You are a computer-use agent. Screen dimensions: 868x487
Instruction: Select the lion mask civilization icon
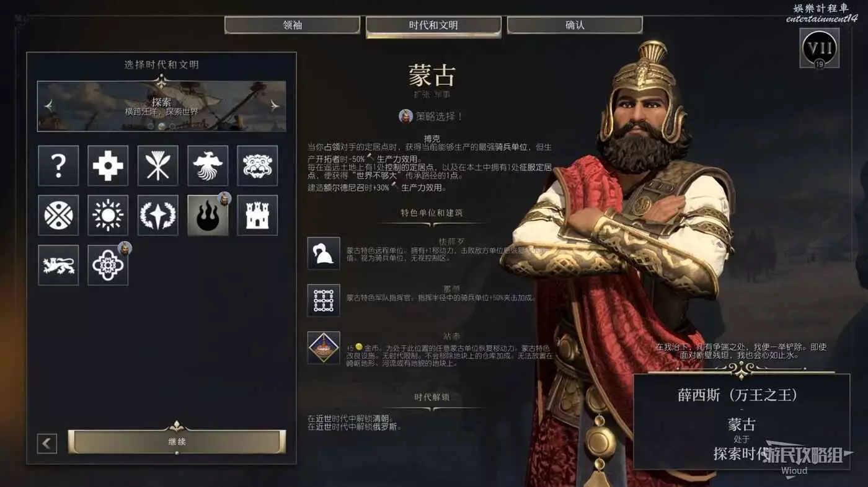point(257,165)
